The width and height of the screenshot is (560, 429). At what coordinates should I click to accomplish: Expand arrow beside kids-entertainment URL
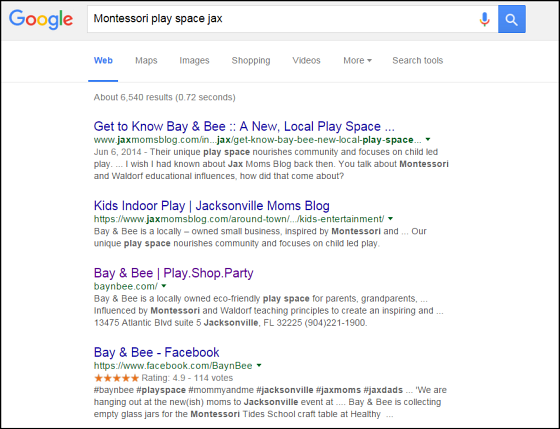[x=390, y=219]
